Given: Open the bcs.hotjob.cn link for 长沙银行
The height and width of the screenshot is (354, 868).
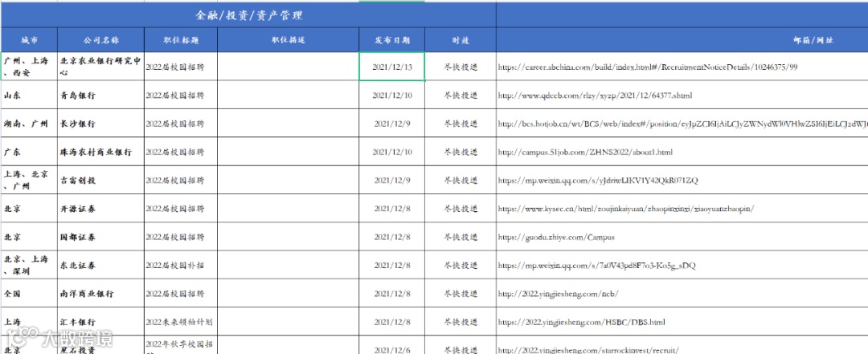Looking at the screenshot, I should click(682, 124).
